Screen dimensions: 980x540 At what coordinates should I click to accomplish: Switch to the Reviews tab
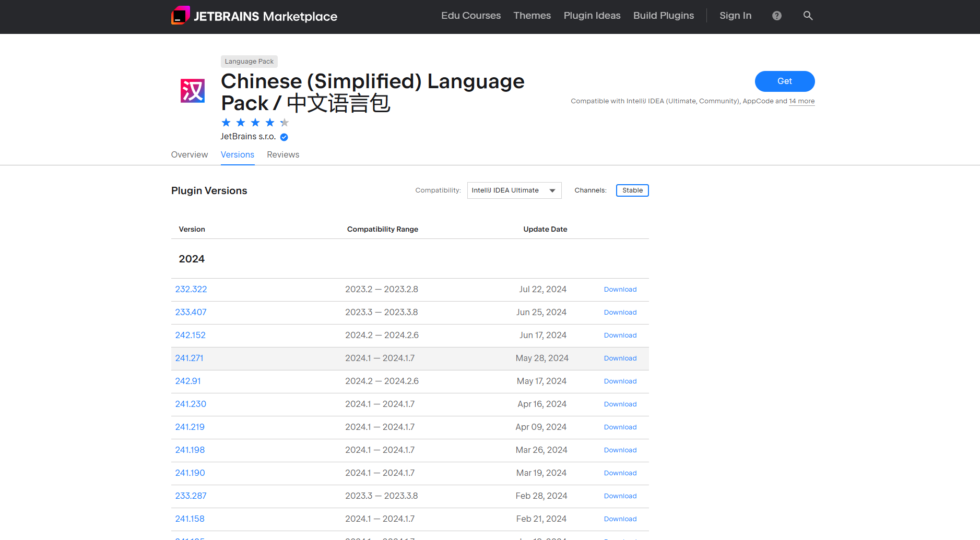283,155
